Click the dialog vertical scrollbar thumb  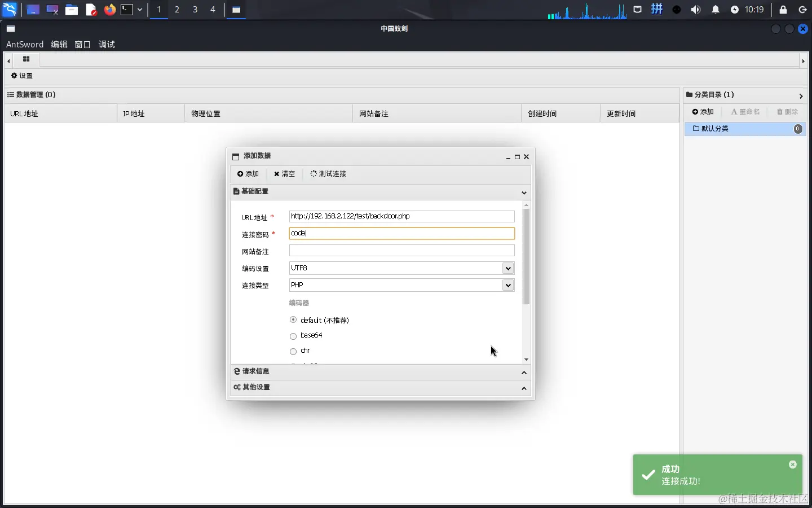pos(526,257)
